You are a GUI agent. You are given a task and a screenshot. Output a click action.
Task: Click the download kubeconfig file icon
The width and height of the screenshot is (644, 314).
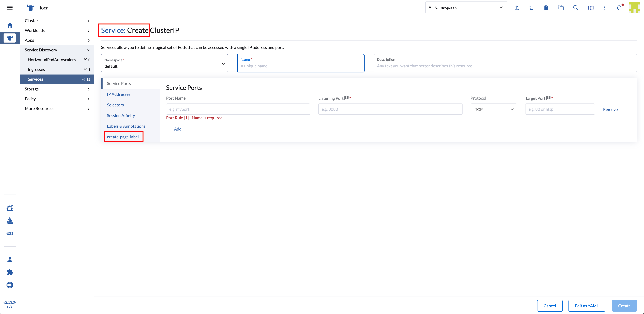click(x=546, y=8)
